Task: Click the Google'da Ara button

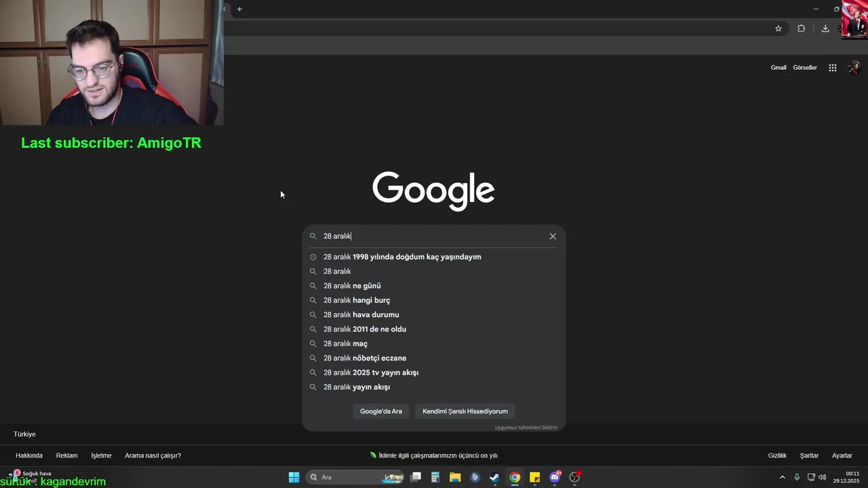Action: point(381,411)
